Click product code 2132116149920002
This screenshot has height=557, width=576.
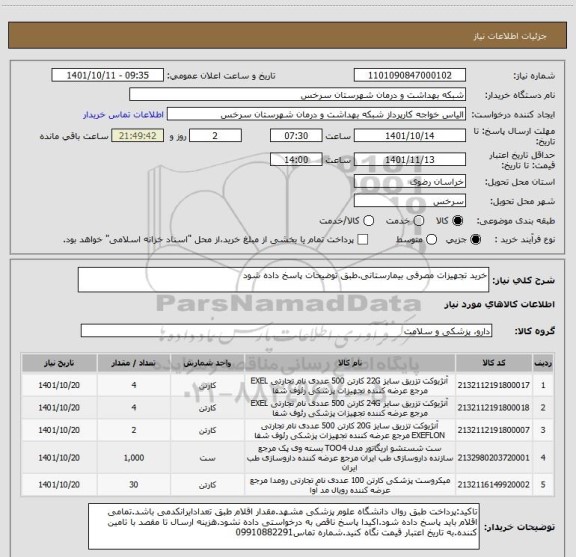[493, 485]
